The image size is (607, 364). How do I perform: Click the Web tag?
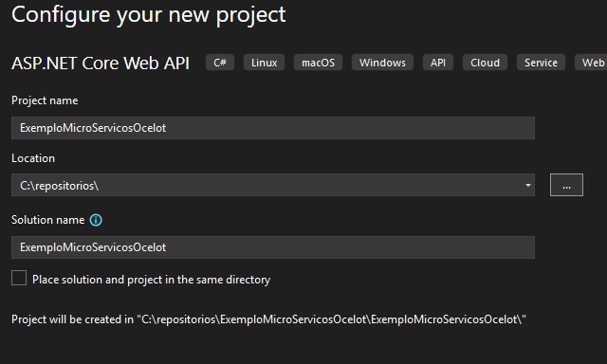(591, 63)
